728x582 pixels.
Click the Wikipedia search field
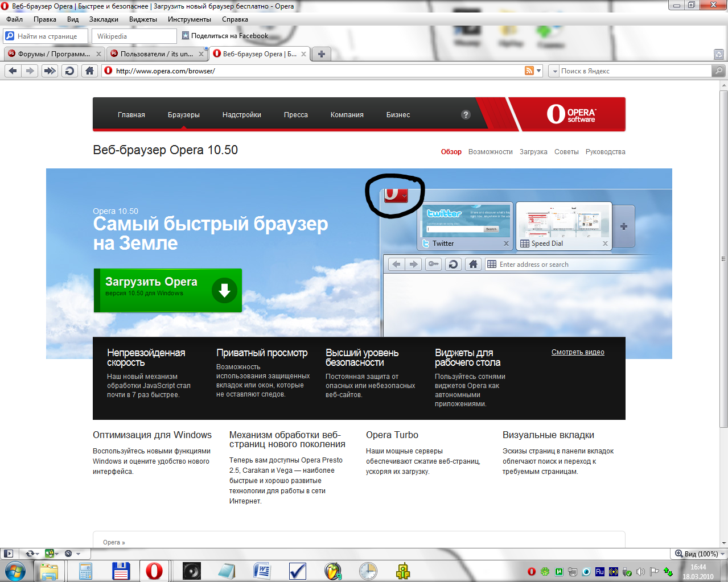click(x=134, y=36)
